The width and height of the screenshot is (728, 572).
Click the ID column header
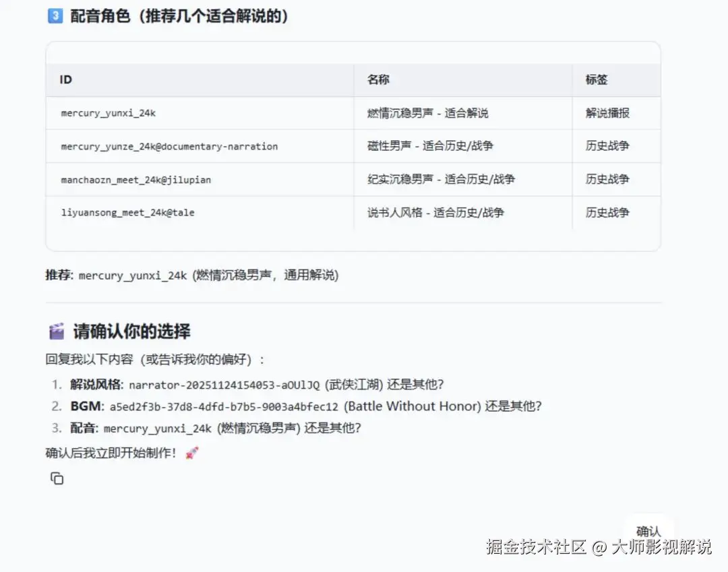coord(65,79)
